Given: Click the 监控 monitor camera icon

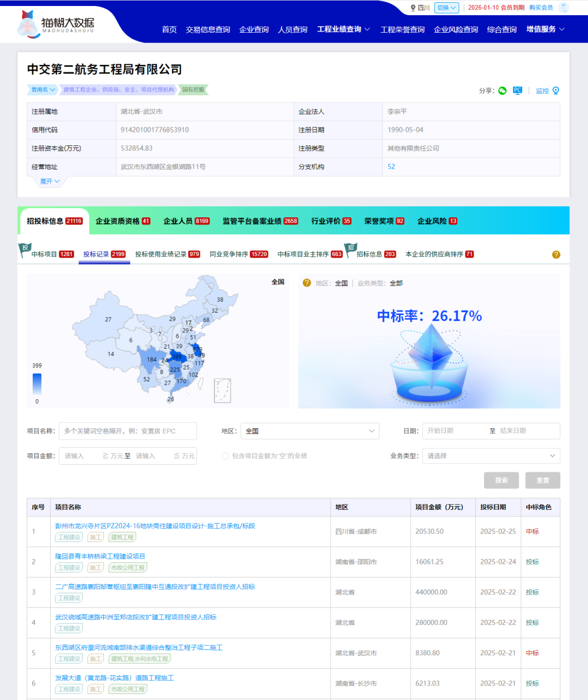Looking at the screenshot, I should [555, 90].
